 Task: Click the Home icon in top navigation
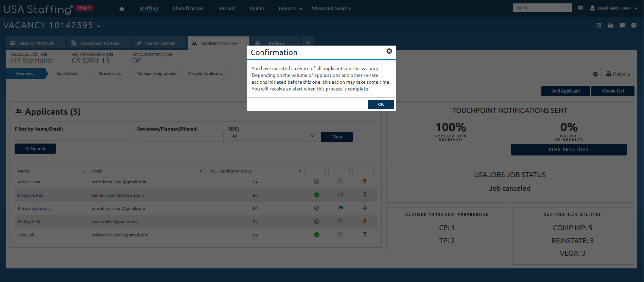coord(122,9)
